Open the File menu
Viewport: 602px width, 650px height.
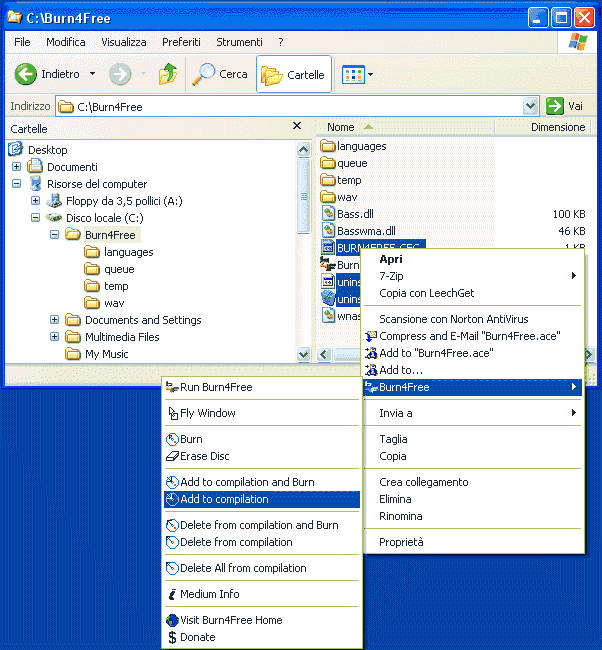22,42
